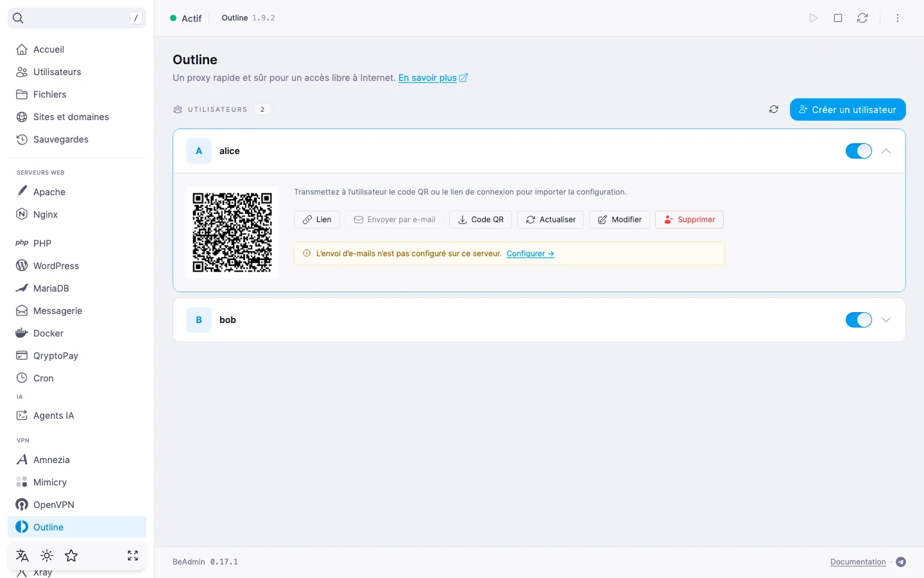Open Accueil in the sidebar

pyautogui.click(x=77, y=49)
